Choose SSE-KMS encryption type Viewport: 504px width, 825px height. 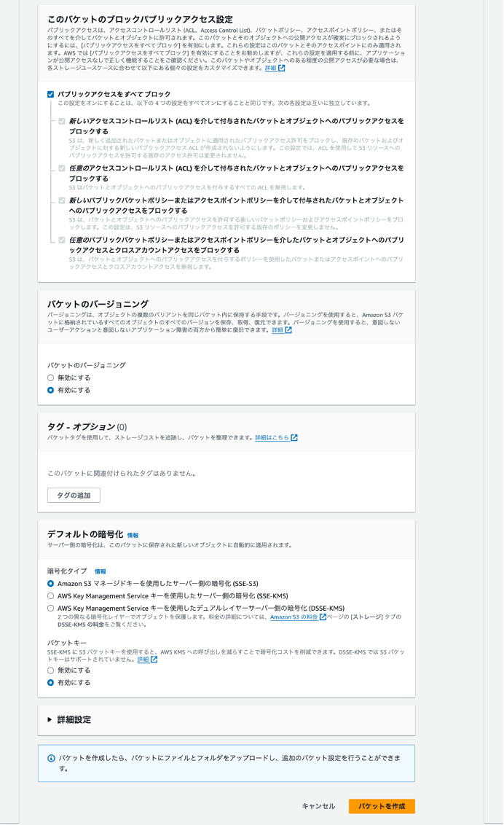tap(50, 596)
